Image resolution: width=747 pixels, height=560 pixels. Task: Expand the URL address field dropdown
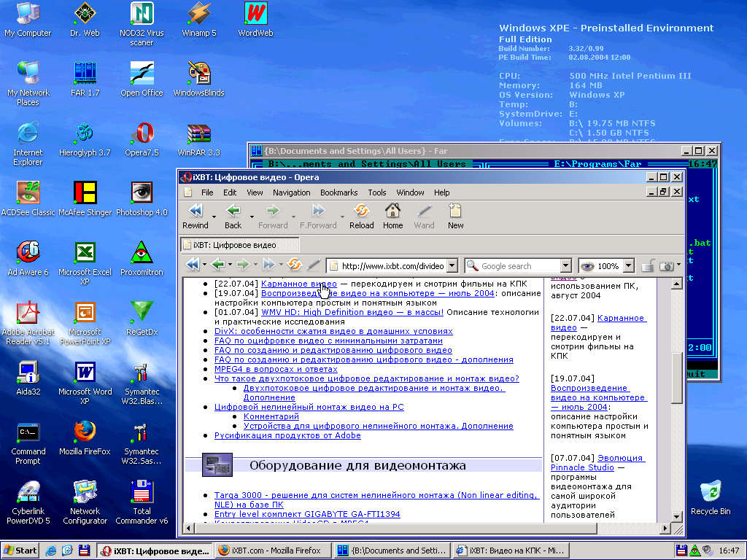pyautogui.click(x=452, y=266)
